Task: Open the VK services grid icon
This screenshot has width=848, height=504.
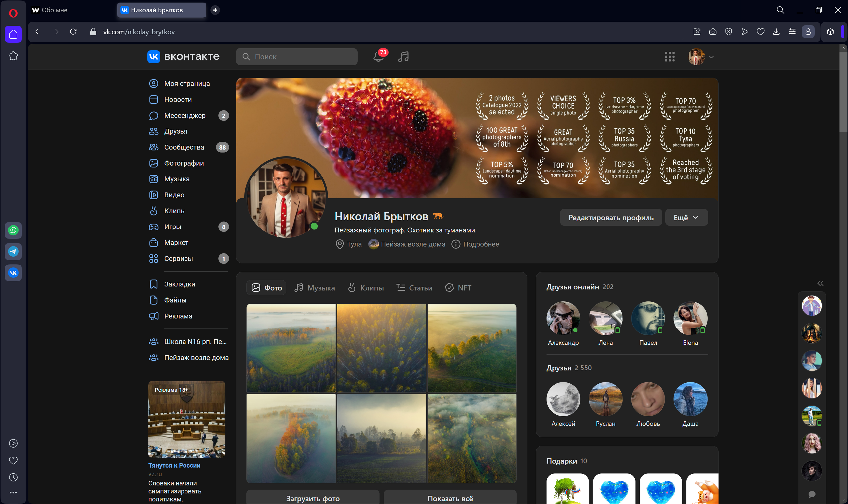Action: [670, 57]
